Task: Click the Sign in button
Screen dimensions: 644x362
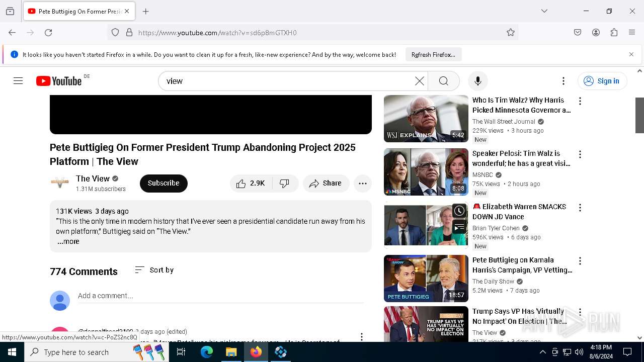Action: pyautogui.click(x=602, y=81)
